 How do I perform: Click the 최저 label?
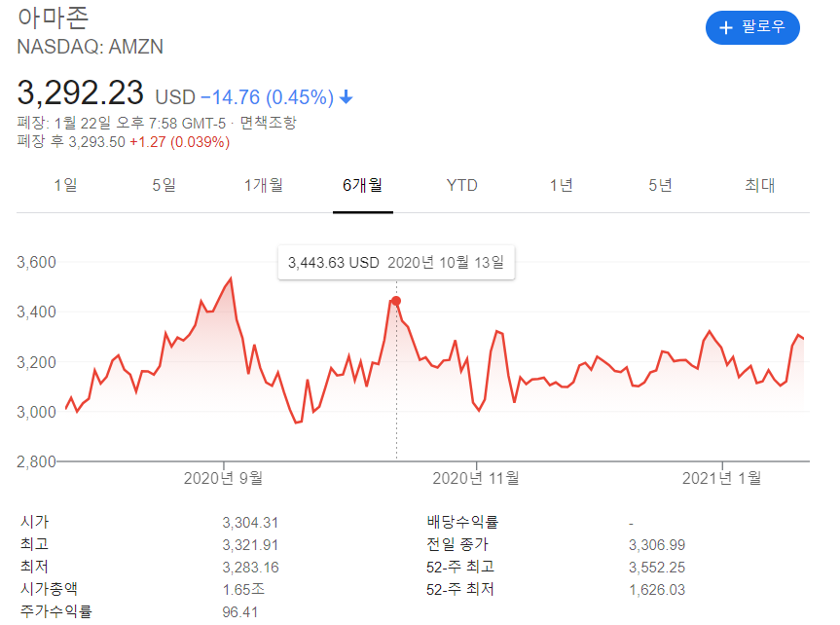[x=35, y=567]
